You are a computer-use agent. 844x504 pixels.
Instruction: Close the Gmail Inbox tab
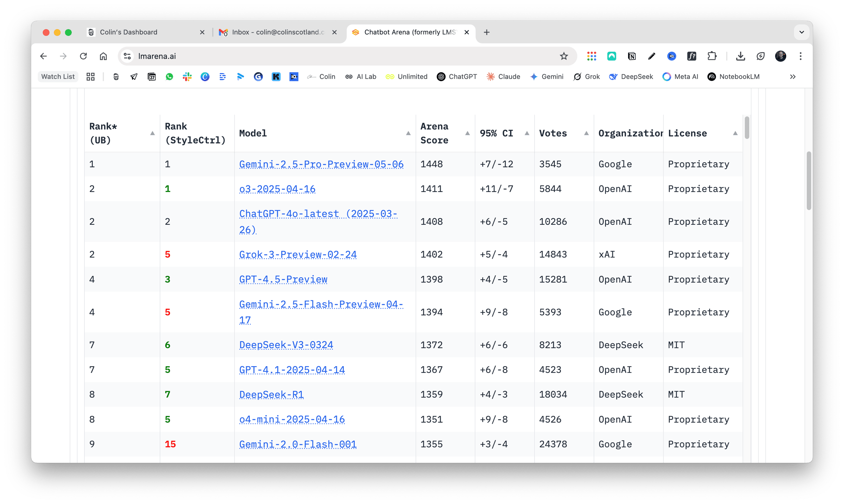pos(334,32)
